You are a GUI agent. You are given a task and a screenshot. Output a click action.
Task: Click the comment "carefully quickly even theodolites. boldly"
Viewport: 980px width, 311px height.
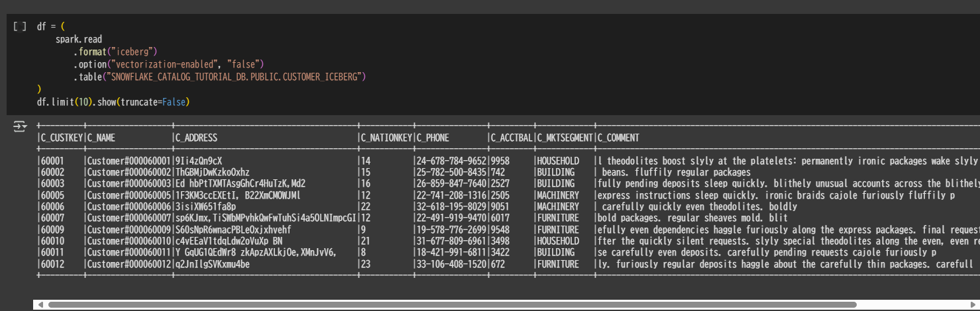pos(700,206)
